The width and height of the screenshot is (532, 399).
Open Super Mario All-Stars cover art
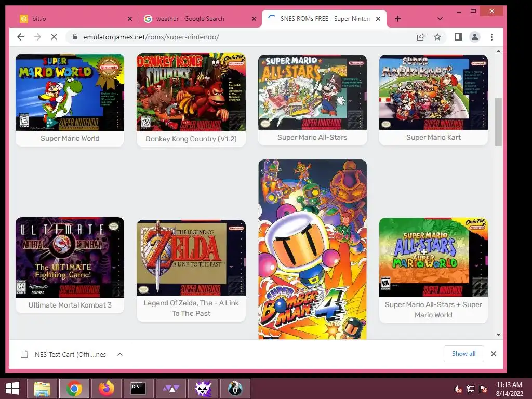tap(312, 92)
